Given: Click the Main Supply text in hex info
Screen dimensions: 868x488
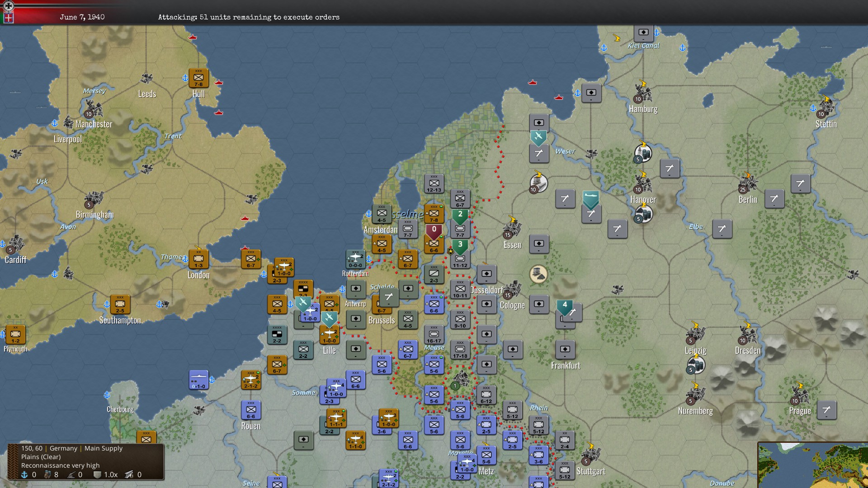Looking at the screenshot, I should (x=104, y=448).
